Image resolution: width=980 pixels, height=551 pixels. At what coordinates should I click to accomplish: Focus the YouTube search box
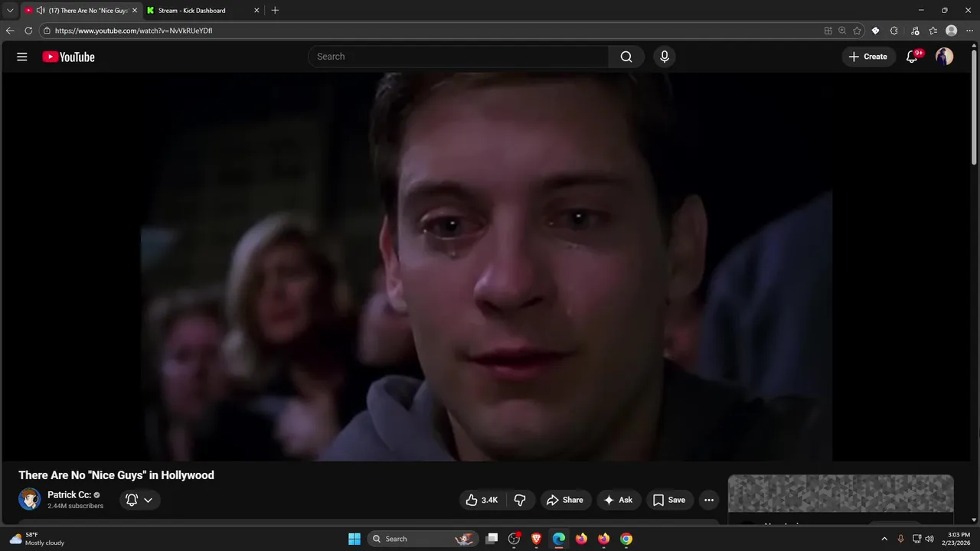(459, 57)
